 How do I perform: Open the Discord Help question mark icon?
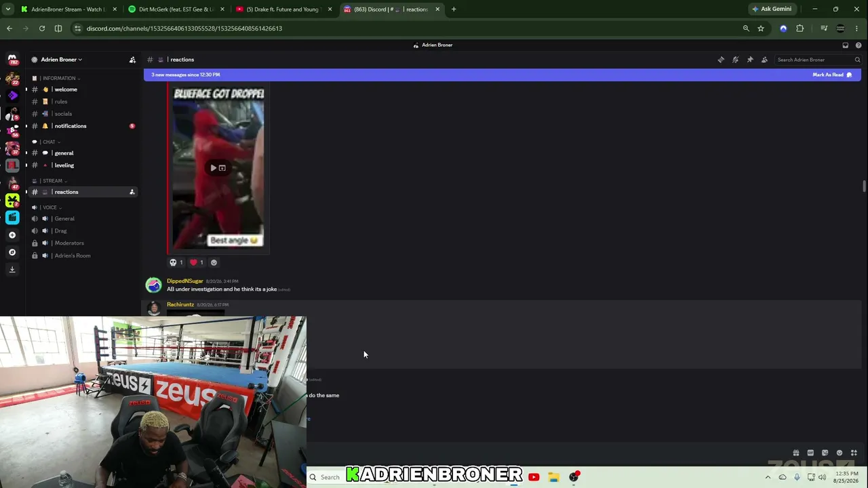859,45
